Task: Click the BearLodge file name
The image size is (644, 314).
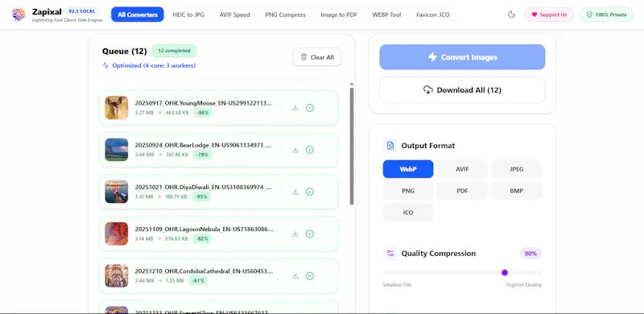Action: click(x=204, y=145)
